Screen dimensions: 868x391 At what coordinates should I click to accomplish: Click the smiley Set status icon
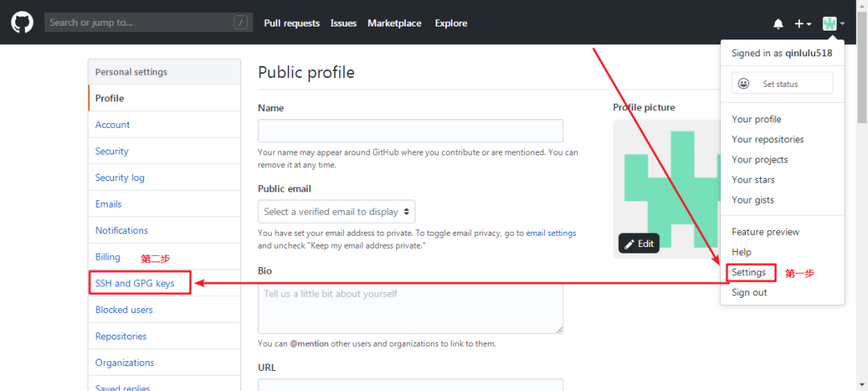point(743,84)
